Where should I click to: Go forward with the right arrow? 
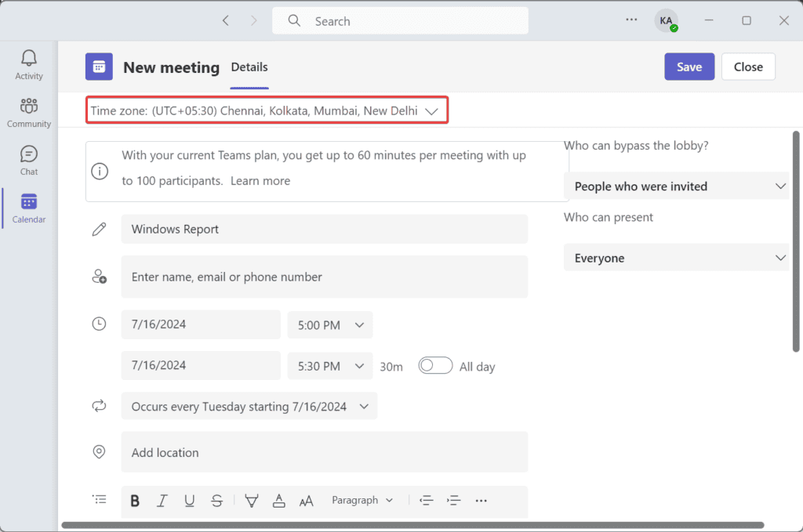253,20
